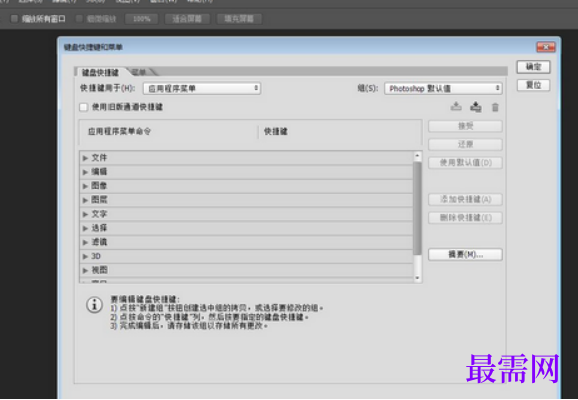This screenshot has height=400, width=578.
Task: Click the delete shortcut set trash icon
Action: pyautogui.click(x=495, y=107)
